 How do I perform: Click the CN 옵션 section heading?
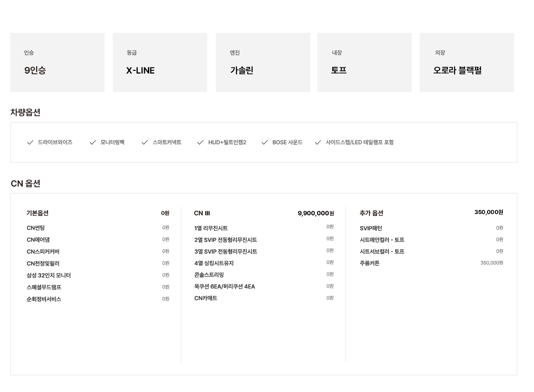click(x=25, y=184)
